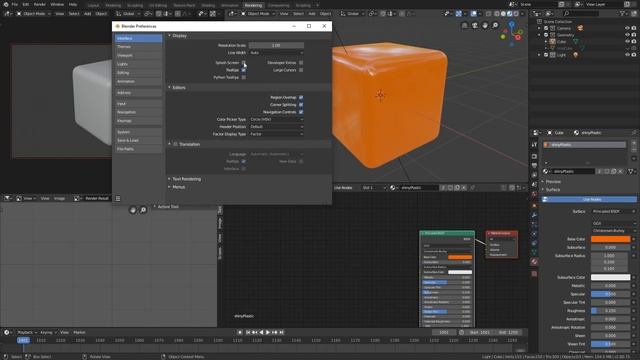The image size is (640, 360).
Task: Open Add-ons category in Preferences
Action: [138, 93]
